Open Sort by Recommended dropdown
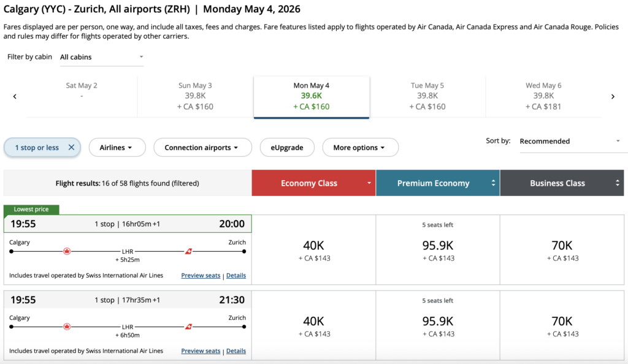Viewport: 628px width, 364px height. pyautogui.click(x=570, y=141)
